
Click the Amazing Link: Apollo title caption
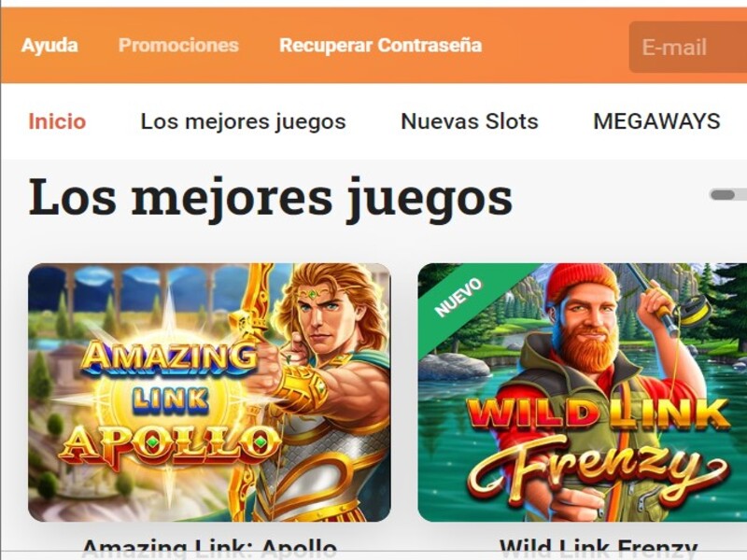209,548
